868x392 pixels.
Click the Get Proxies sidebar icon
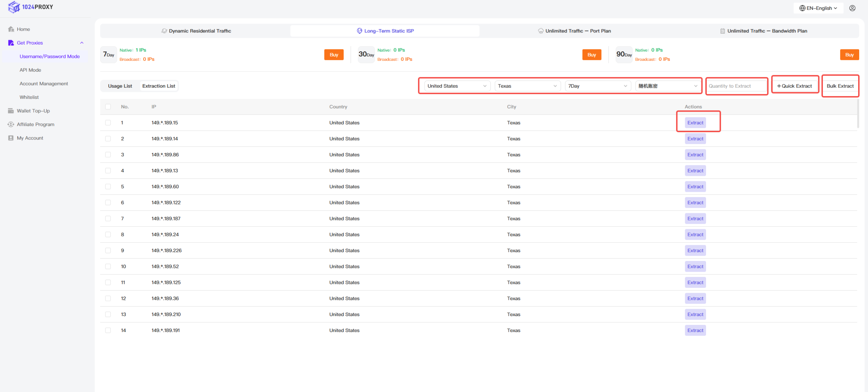(x=11, y=43)
